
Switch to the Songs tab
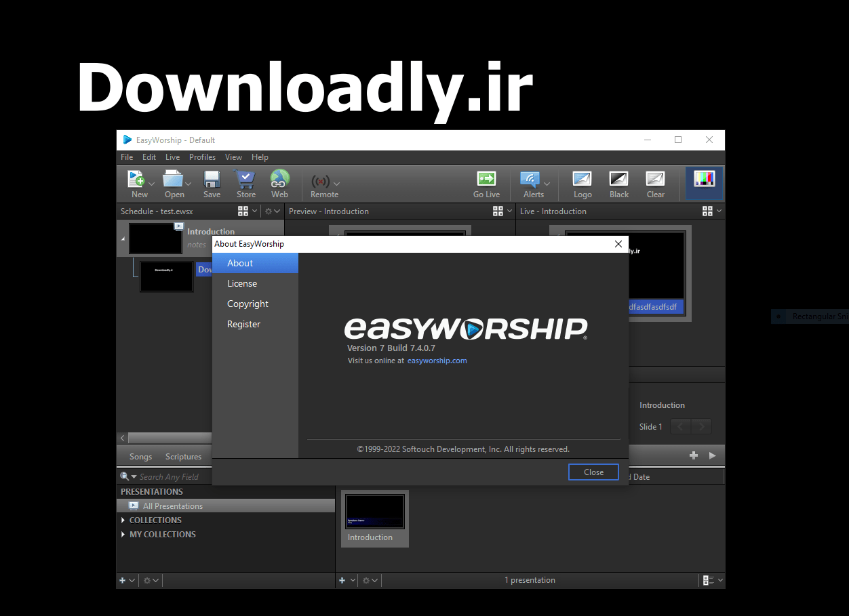(140, 457)
